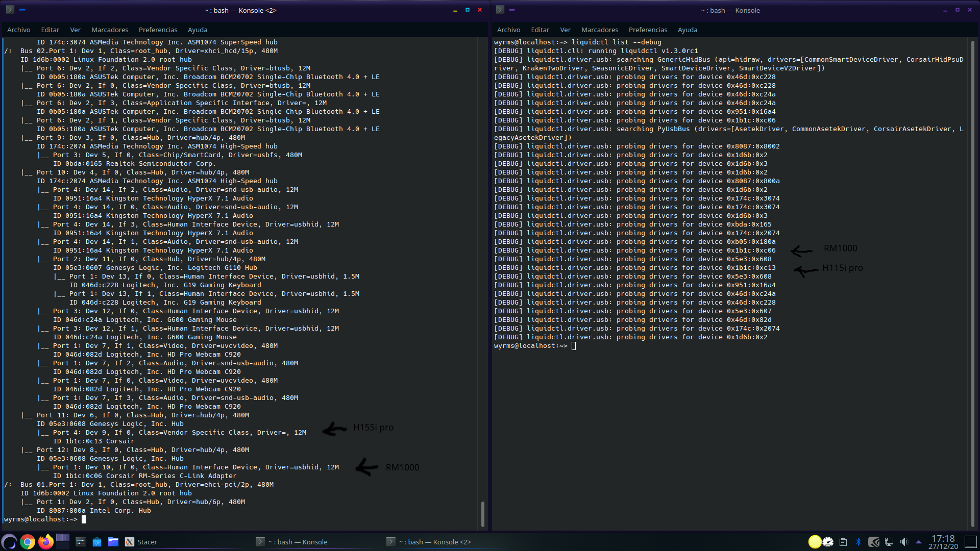Launch Firefox from the taskbar
Screen dimensions: 980x551
click(x=45, y=542)
